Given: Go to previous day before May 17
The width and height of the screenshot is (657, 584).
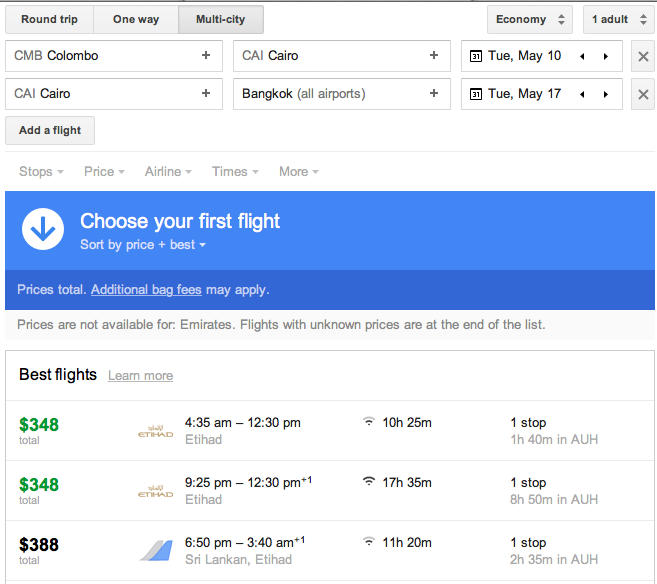Looking at the screenshot, I should (582, 94).
